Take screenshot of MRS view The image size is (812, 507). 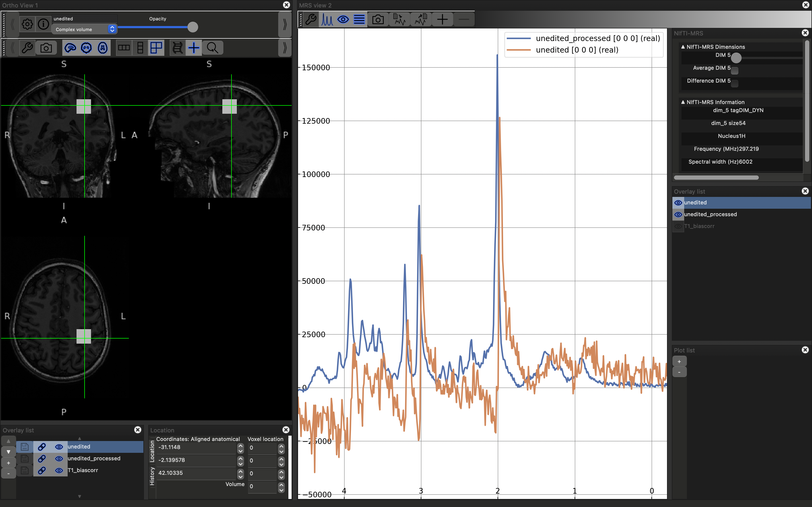click(x=378, y=19)
